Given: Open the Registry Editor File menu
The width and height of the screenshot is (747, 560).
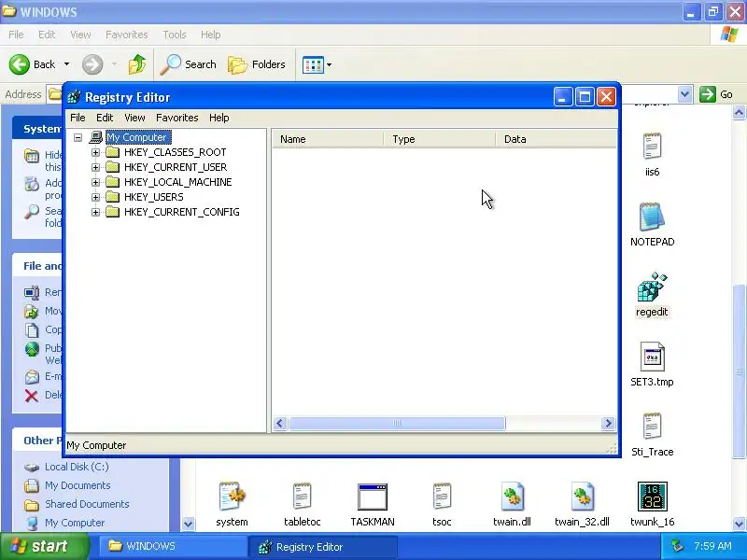Looking at the screenshot, I should pos(78,118).
